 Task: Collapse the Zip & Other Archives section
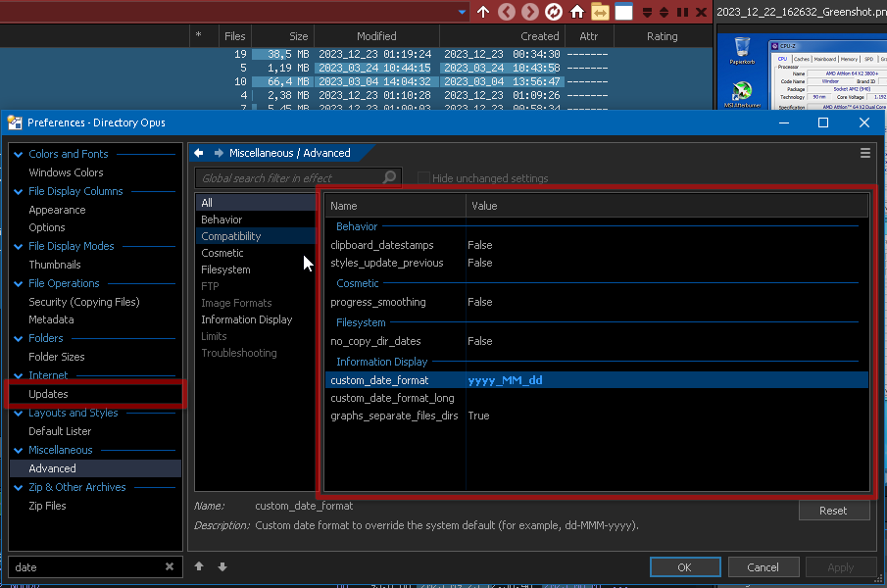click(19, 488)
